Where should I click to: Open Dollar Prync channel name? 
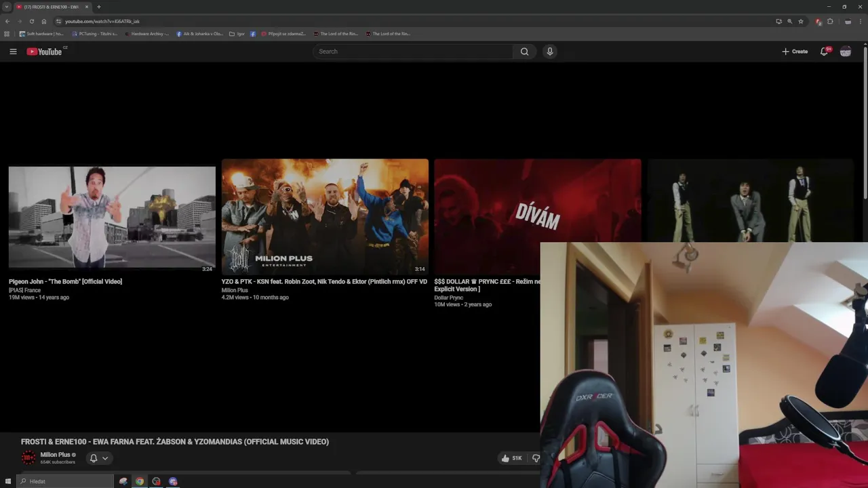pos(449,298)
